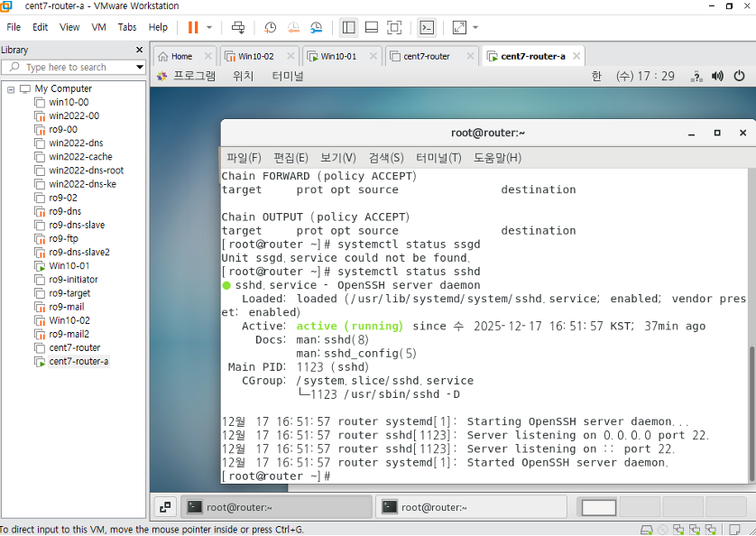756x536 pixels.
Task: Select ro9-dns-slave2 in the library list
Action: tap(79, 253)
